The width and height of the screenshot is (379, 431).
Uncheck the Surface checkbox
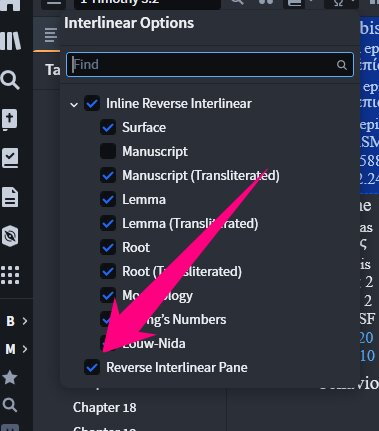(108, 127)
